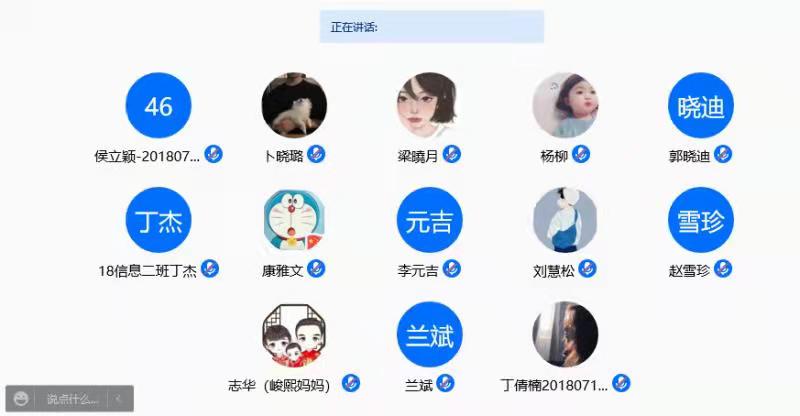Click the 正在讲话 speaking status bar
This screenshot has width=800, height=416.
click(x=432, y=27)
